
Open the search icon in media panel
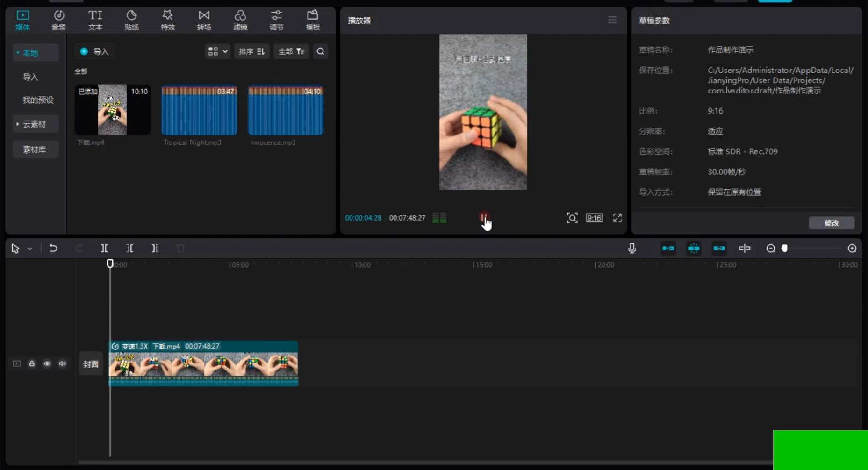point(320,51)
